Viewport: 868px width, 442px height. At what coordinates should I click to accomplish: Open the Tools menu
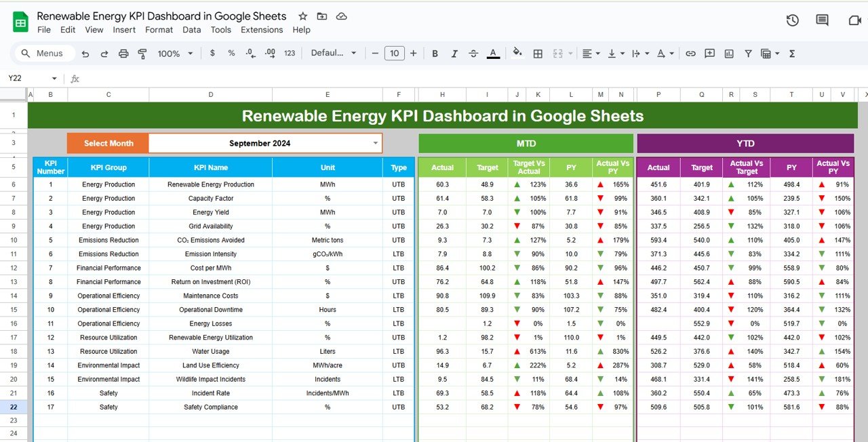(221, 30)
